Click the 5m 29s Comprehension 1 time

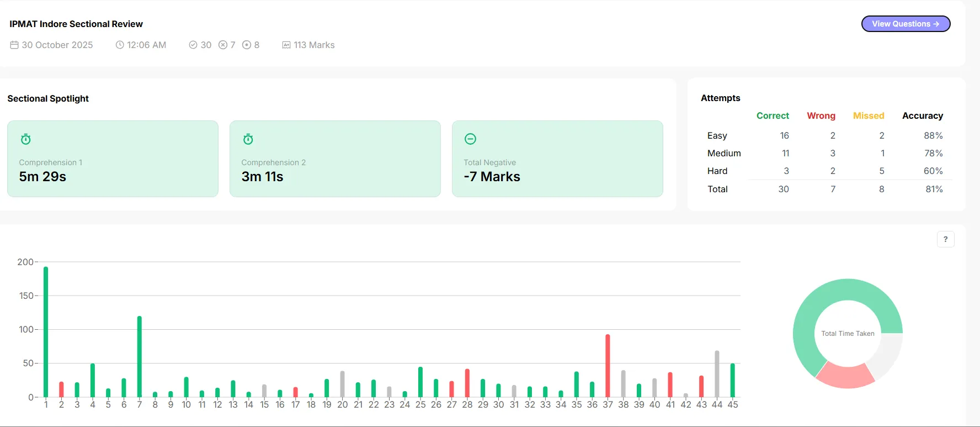point(42,177)
